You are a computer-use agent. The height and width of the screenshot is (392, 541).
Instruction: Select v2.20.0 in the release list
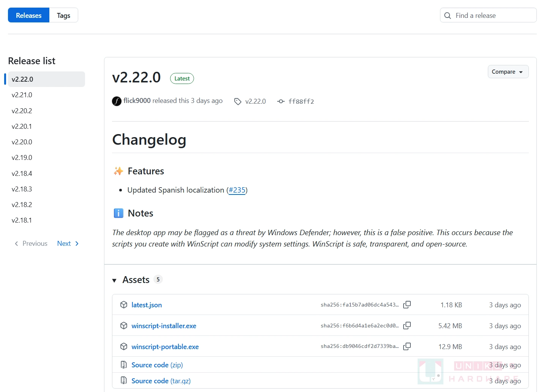pyautogui.click(x=22, y=142)
